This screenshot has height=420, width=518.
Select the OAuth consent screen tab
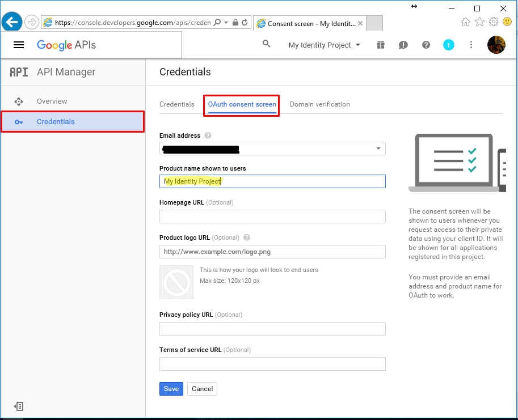[x=242, y=104]
